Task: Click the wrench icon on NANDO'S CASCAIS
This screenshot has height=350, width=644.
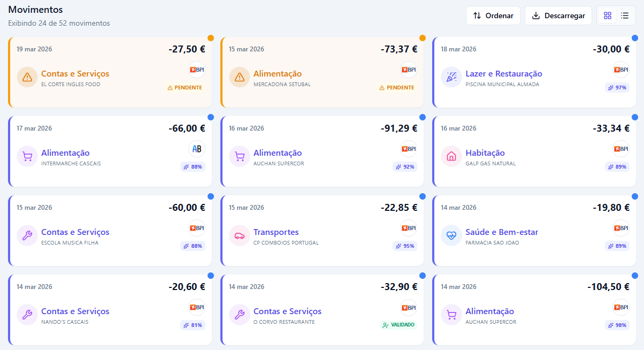Action: pos(27,314)
